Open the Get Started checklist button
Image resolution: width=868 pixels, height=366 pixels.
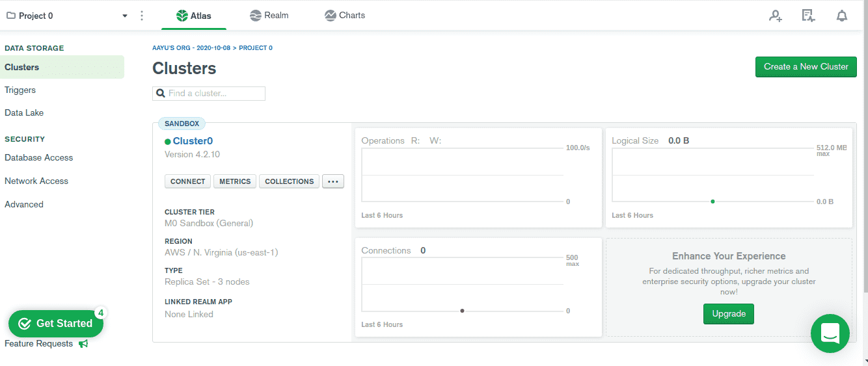coord(56,324)
